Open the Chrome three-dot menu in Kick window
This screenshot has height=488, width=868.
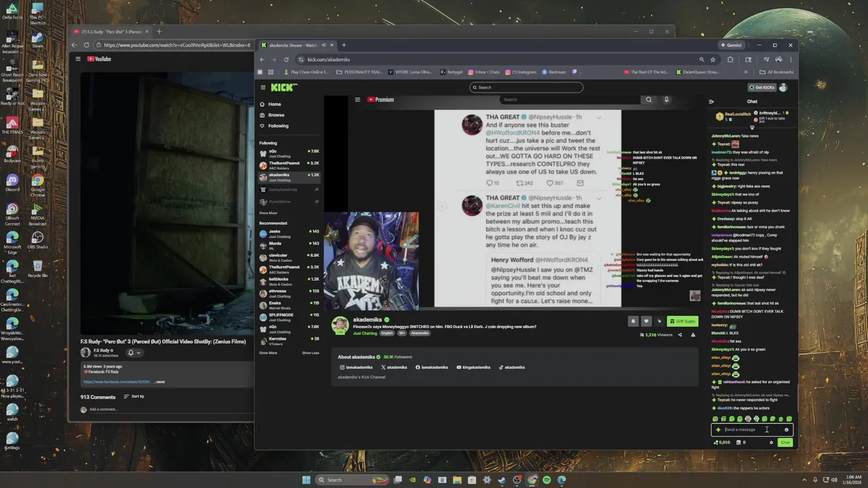(791, 60)
